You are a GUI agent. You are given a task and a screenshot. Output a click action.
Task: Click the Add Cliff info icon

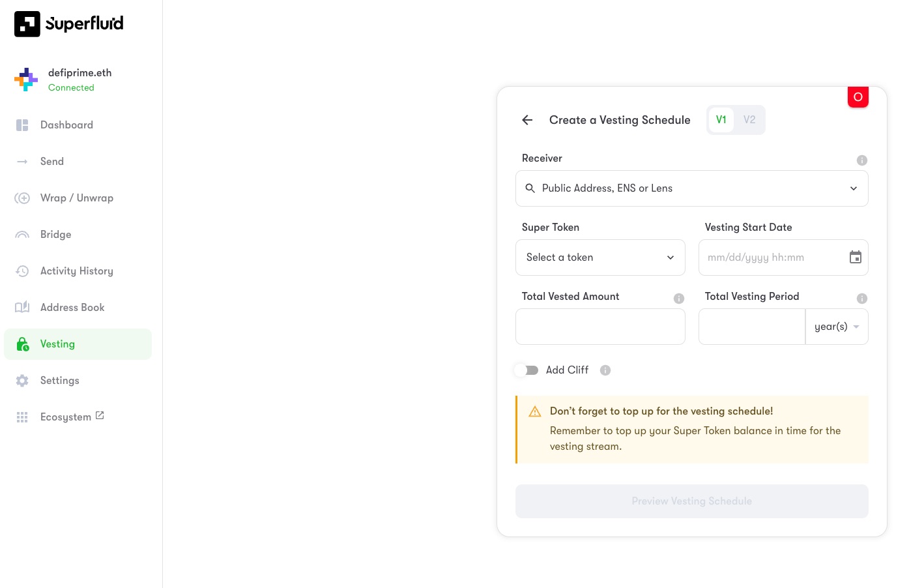[605, 370]
